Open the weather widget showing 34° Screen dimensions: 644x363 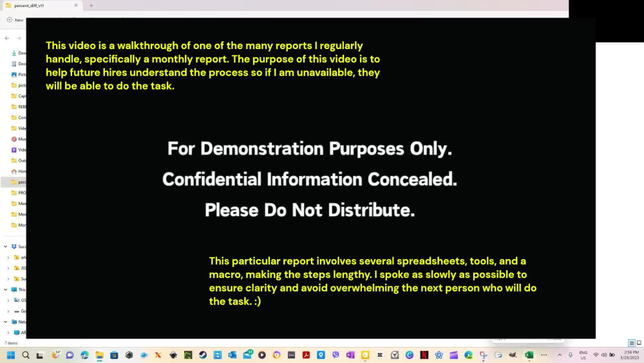(55, 355)
